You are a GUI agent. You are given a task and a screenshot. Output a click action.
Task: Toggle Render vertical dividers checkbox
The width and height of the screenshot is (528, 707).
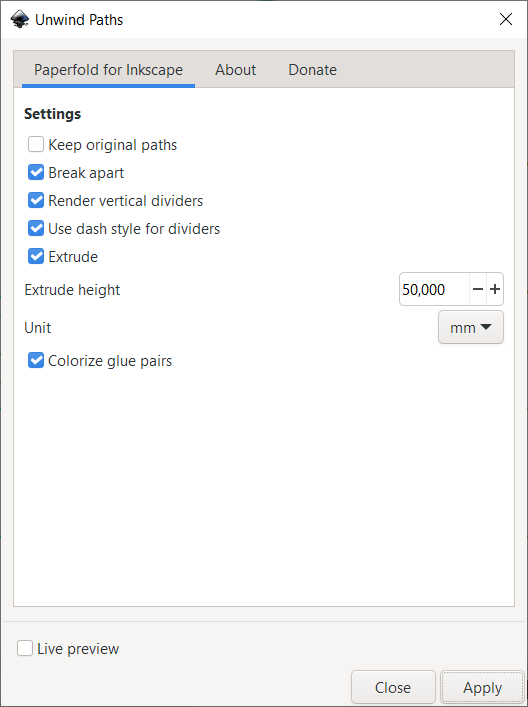tap(36, 201)
